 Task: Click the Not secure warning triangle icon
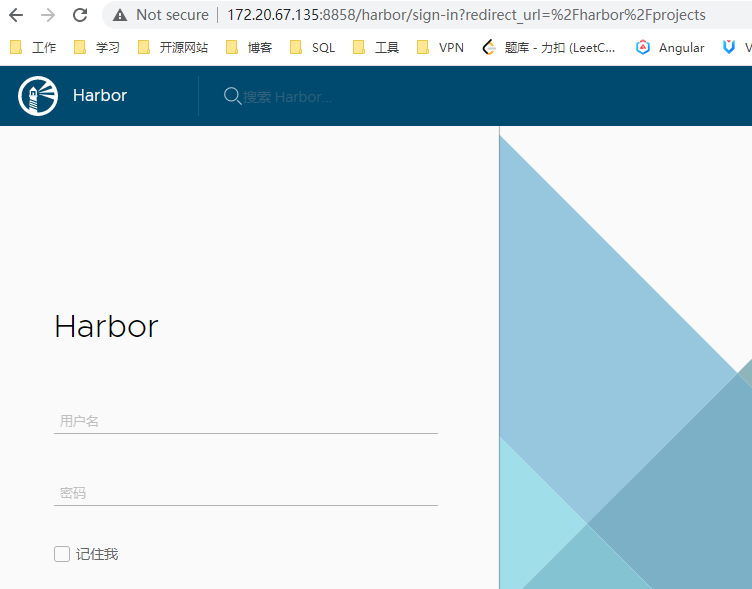coord(120,15)
